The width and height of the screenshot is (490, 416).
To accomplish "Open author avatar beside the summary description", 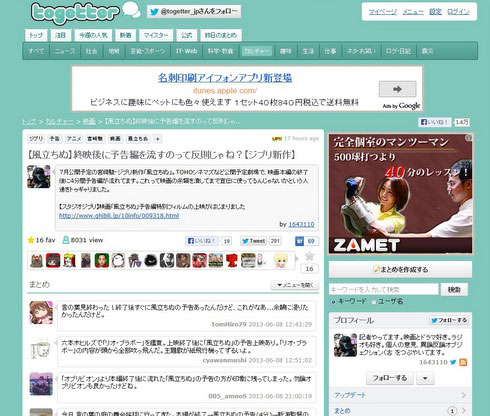I will point(39,176).
